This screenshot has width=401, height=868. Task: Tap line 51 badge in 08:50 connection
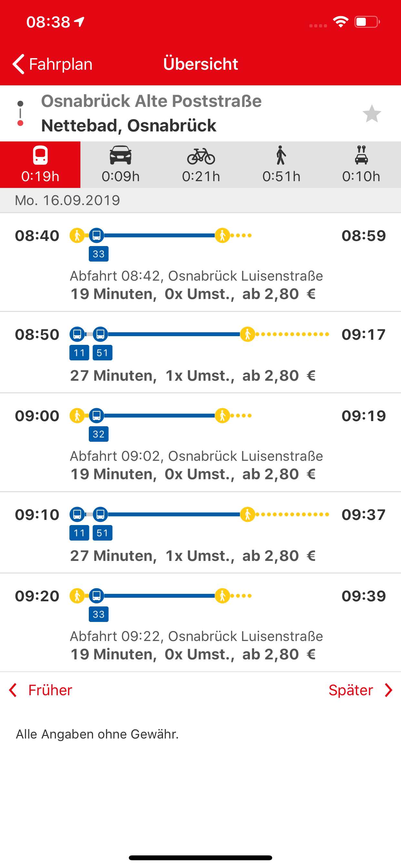tap(102, 353)
